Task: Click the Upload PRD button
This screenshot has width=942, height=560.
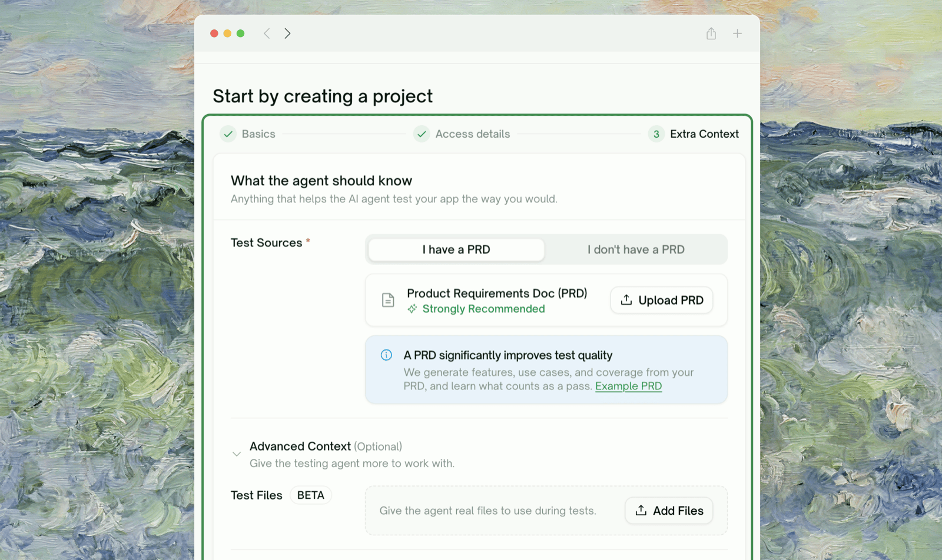Action: point(662,300)
